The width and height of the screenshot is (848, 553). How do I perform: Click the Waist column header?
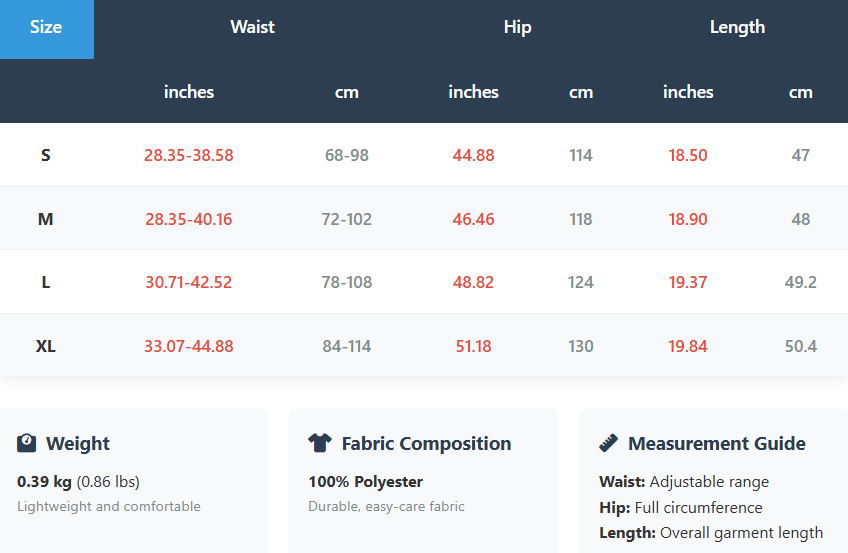[252, 28]
